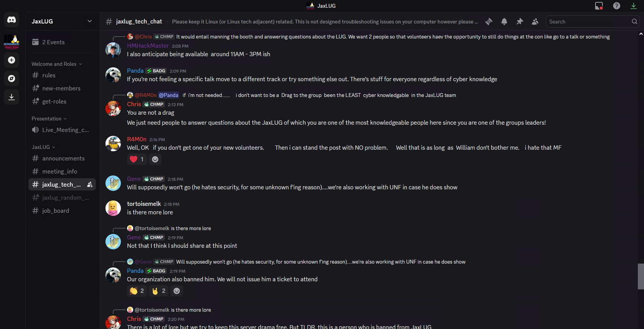Toggle the heart reaction on R4M0n's message

[x=137, y=159]
